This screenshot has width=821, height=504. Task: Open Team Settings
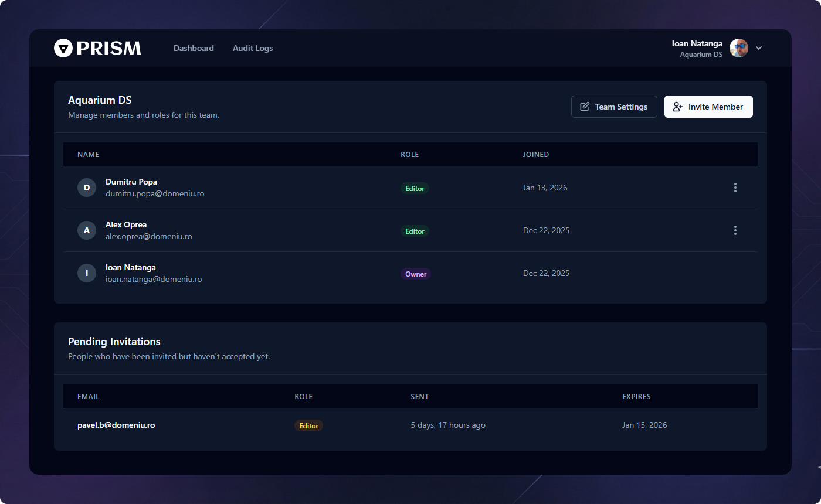click(614, 107)
